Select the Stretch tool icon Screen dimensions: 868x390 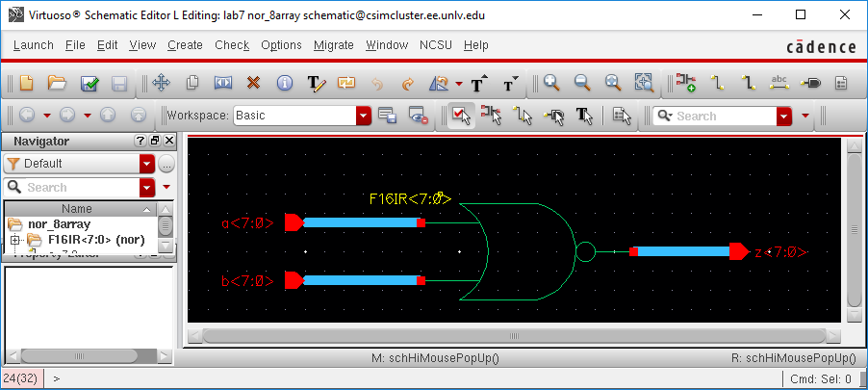[x=223, y=84]
